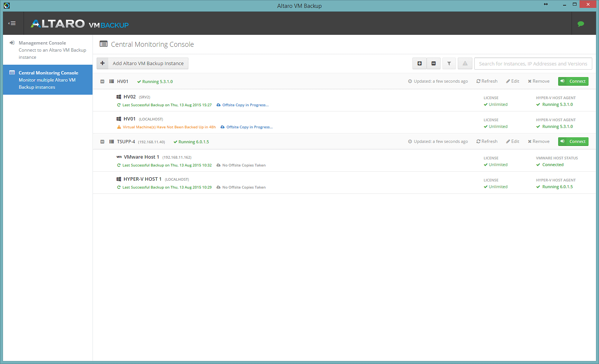
Task: Click the orange warning icon for HV01 backups
Action: (x=119, y=127)
